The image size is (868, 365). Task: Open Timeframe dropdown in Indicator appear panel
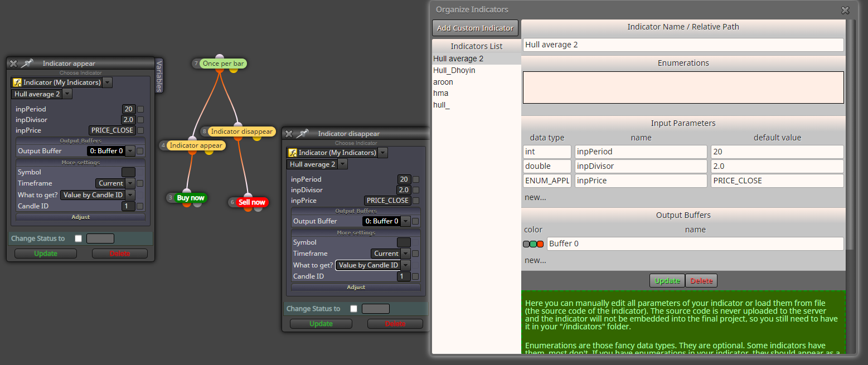(x=130, y=183)
